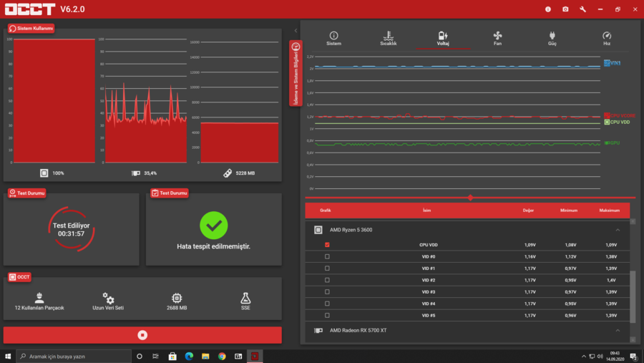Click the CPU VCORE legend entry
Image resolution: width=644 pixels, height=363 pixels.
[620, 115]
